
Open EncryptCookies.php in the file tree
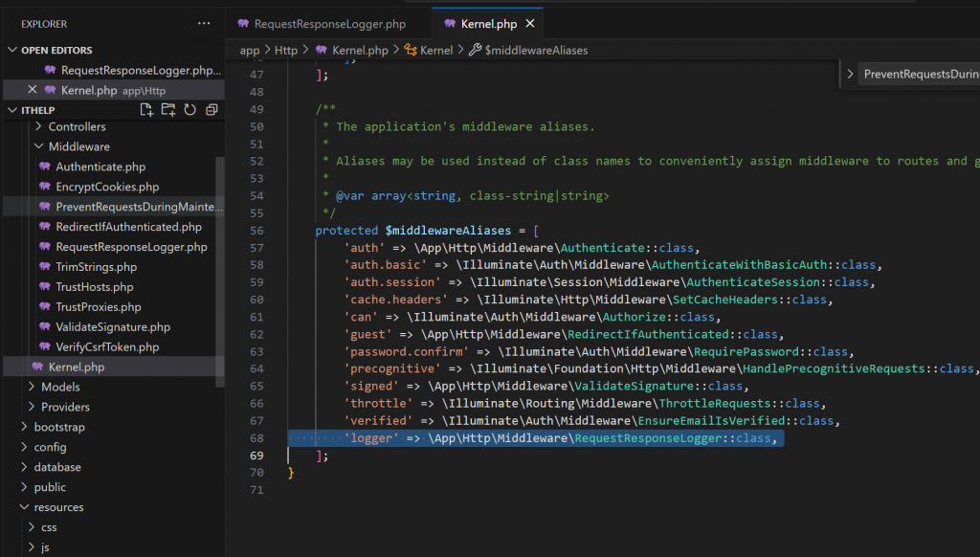107,187
